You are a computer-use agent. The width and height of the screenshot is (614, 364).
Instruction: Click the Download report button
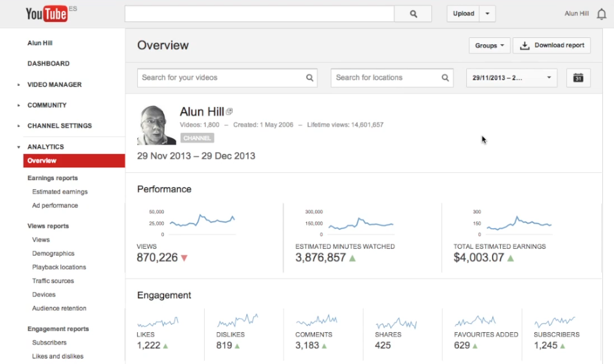tap(551, 45)
